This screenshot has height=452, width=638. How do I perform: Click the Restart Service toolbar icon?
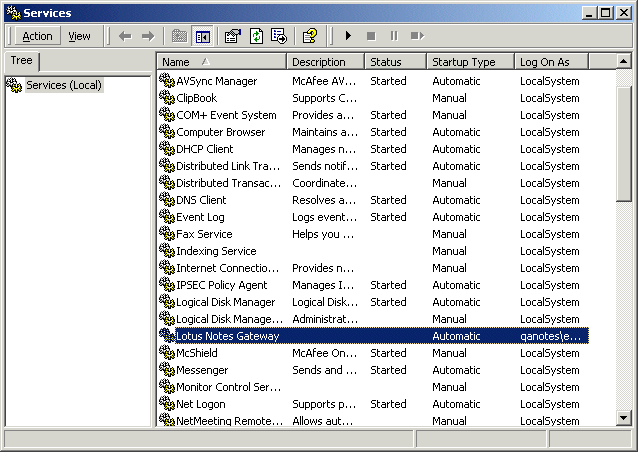(x=417, y=36)
